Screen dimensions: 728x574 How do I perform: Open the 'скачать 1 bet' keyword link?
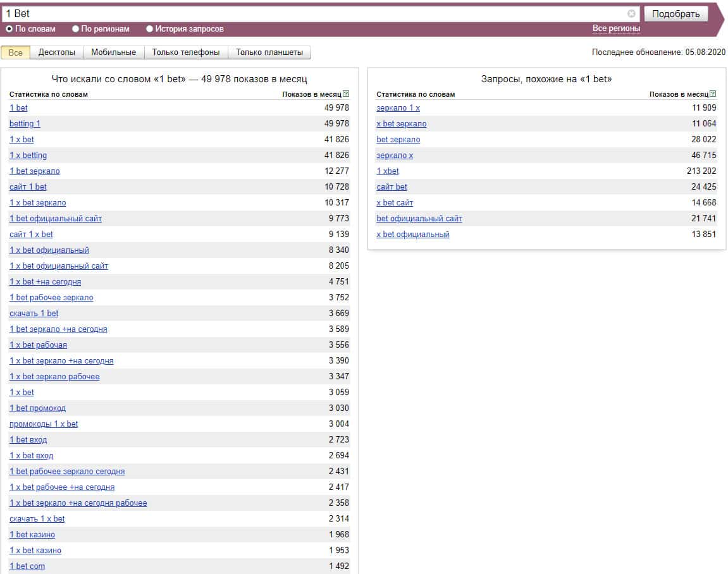click(x=34, y=314)
